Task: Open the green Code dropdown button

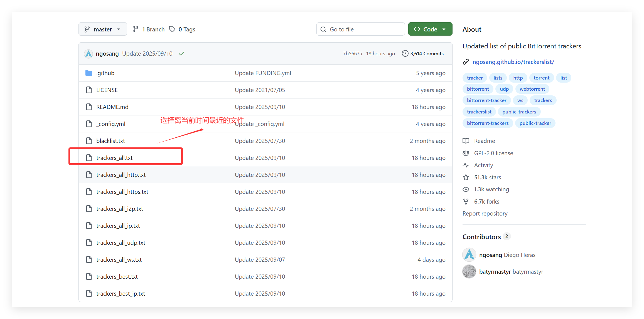Action: 430,29
